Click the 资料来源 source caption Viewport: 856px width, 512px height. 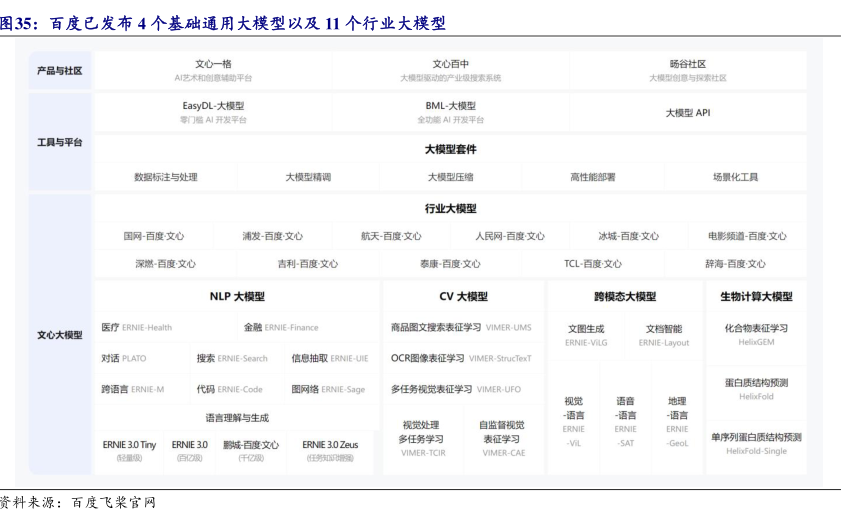point(78,502)
